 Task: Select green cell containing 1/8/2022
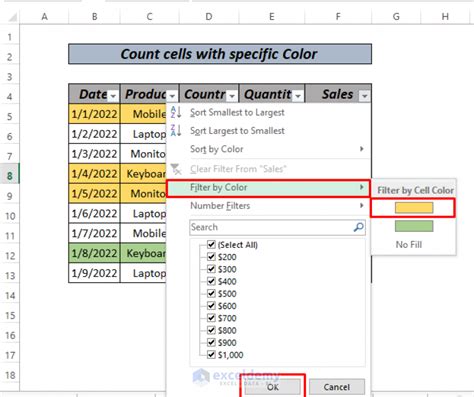(x=94, y=253)
